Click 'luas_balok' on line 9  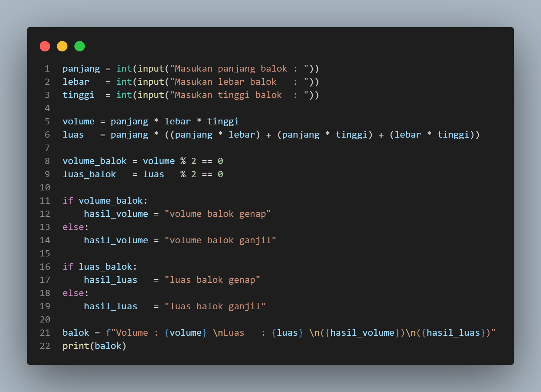(x=89, y=174)
